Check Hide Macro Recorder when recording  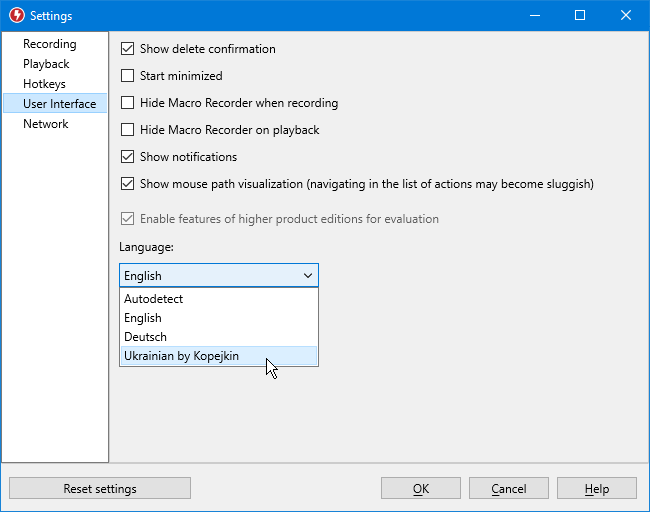(x=127, y=103)
